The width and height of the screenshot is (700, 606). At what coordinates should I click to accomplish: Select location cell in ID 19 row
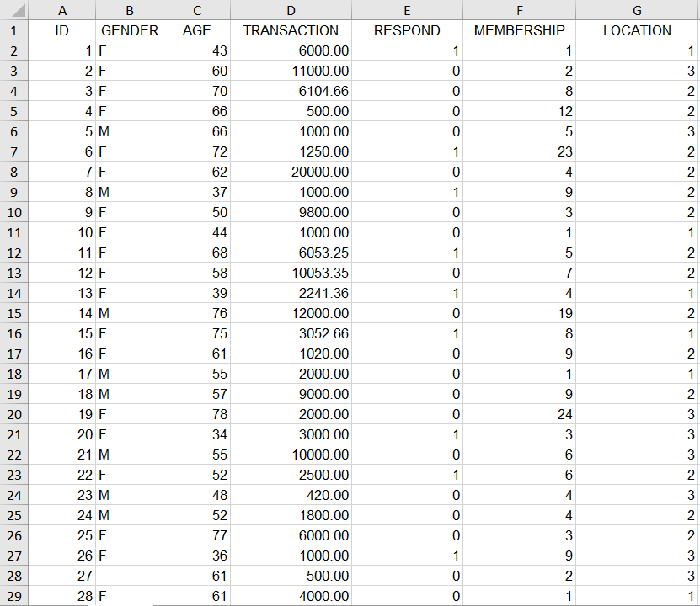637,414
